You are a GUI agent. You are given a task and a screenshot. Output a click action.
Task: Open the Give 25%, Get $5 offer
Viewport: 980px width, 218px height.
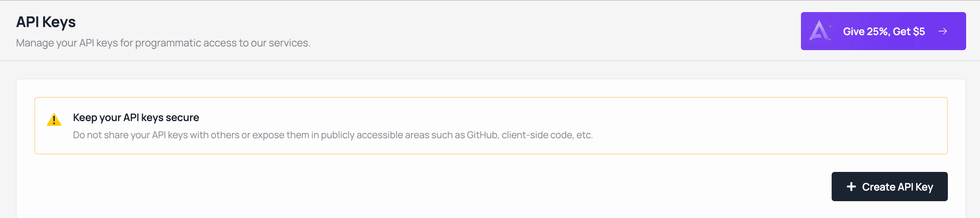[x=883, y=31]
